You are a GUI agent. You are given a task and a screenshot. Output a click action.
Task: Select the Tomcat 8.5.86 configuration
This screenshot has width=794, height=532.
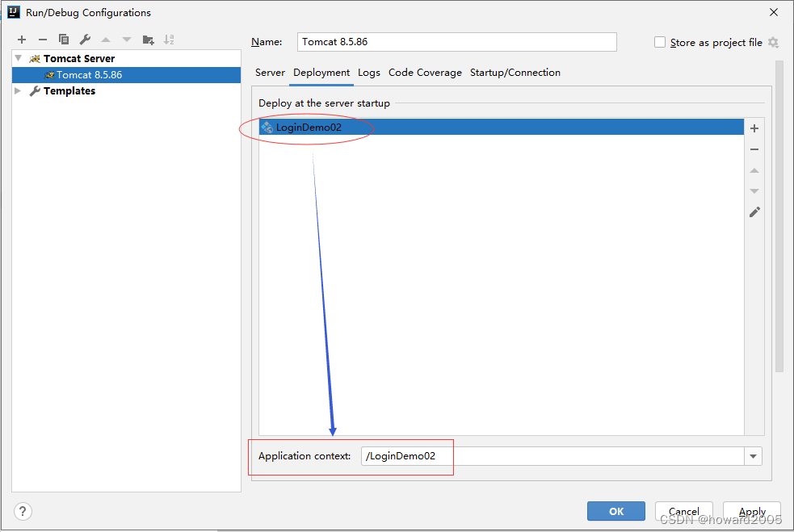(126, 75)
